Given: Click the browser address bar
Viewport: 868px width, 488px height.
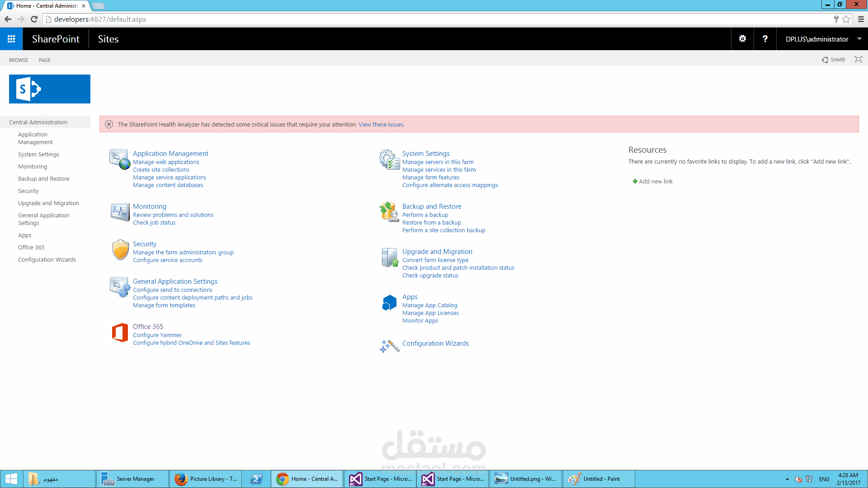Looking at the screenshot, I should [407, 19].
